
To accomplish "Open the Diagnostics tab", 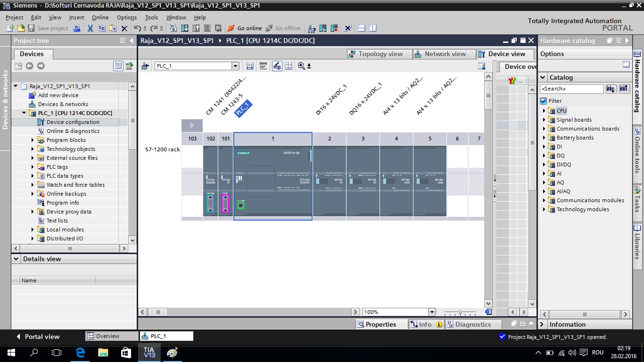I will [x=473, y=324].
